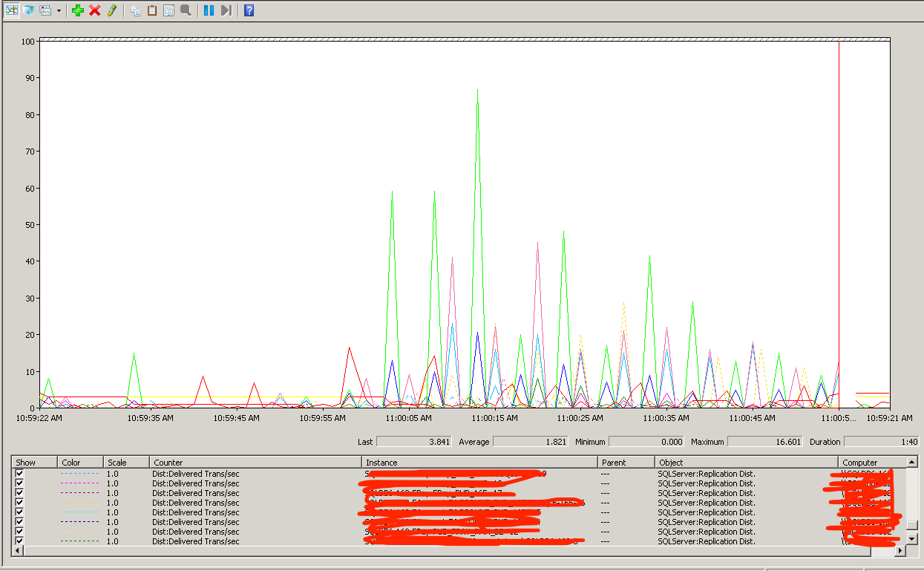The image size is (924, 571).
Task: Uncheck Show for the blue dashed counter row
Action: pos(19,521)
